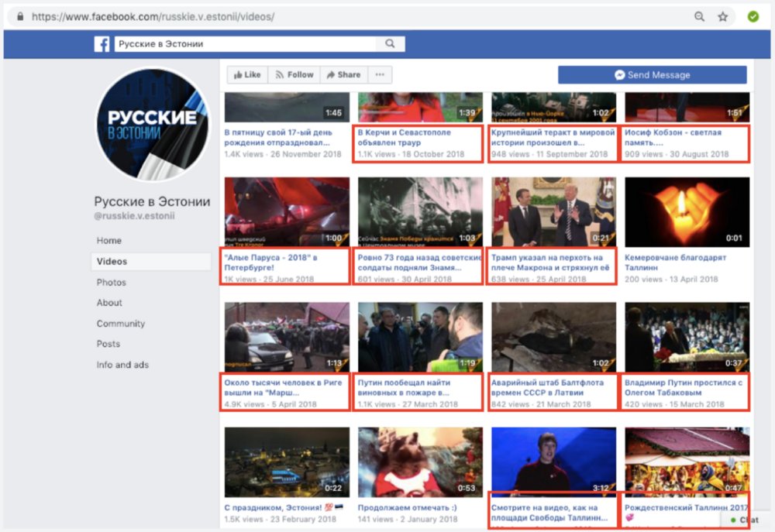
Task: Click the Facebook search field
Action: point(245,44)
